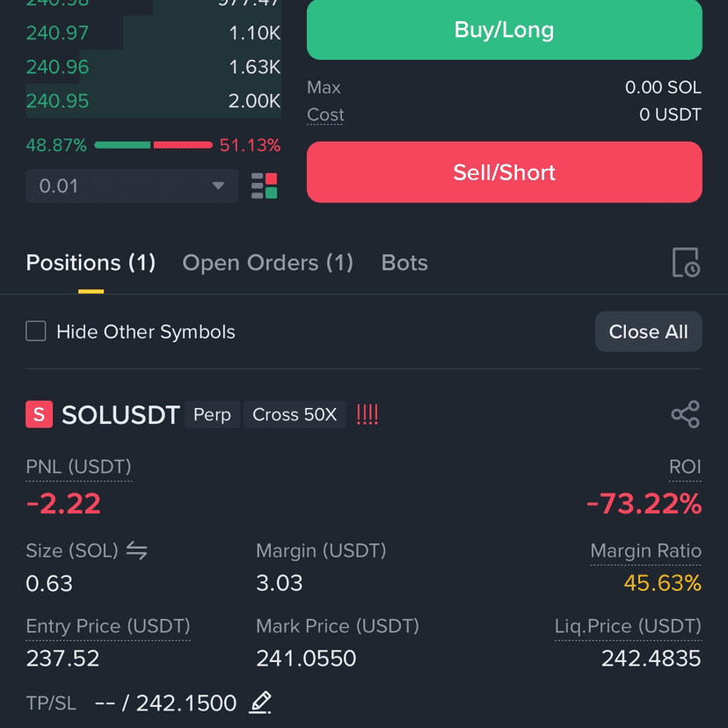Tap the underlined Cost label

tap(325, 114)
